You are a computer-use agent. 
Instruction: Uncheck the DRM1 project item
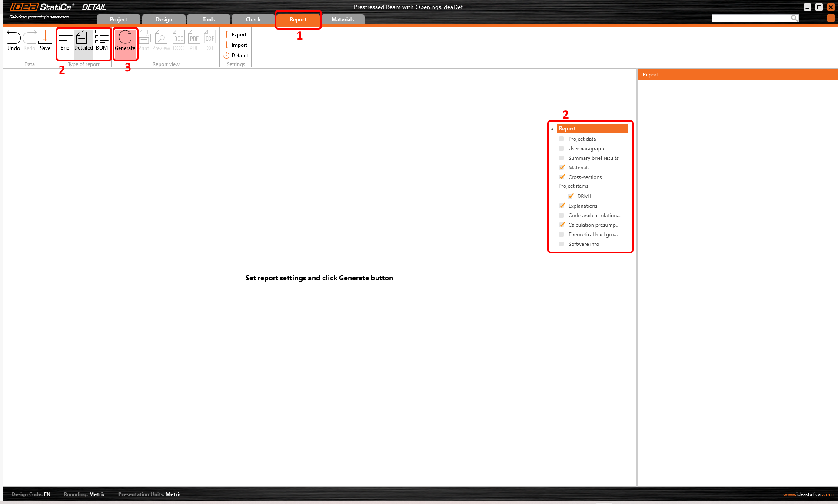(570, 196)
